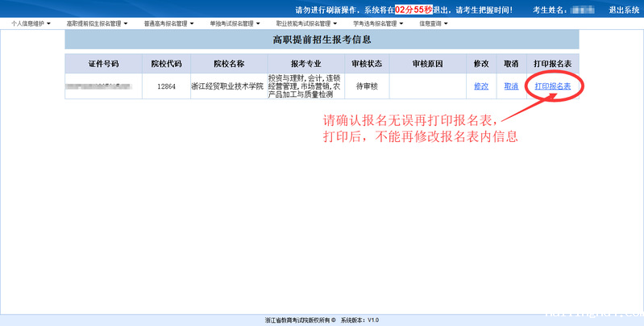Click the 待审核 review status cell
This screenshot has height=326, width=644.
tap(368, 86)
